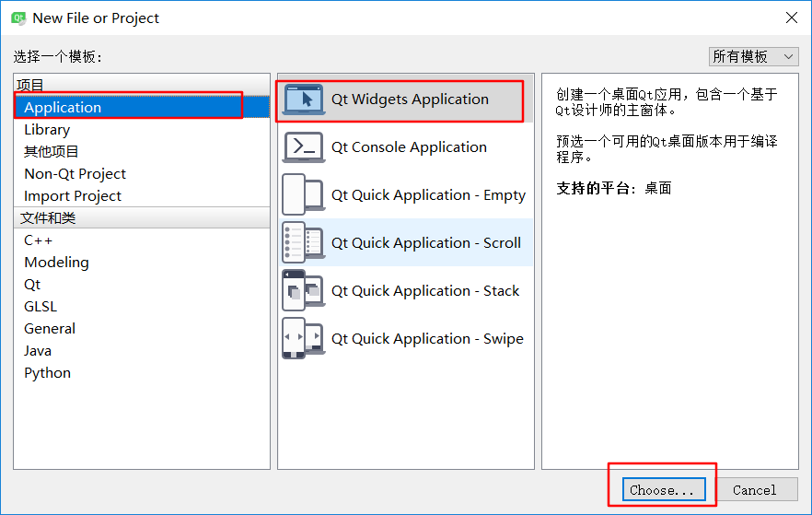This screenshot has height=515, width=812.
Task: Select the Application project category
Action: 142,107
